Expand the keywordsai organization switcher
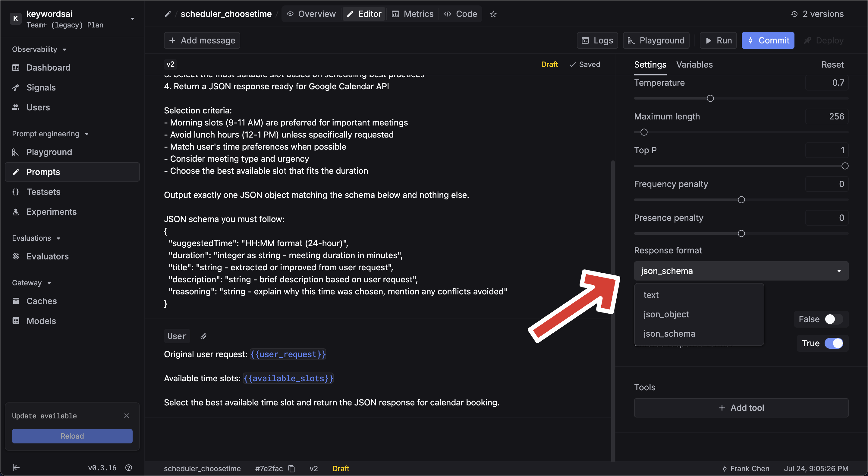This screenshot has height=476, width=868. tap(132, 19)
